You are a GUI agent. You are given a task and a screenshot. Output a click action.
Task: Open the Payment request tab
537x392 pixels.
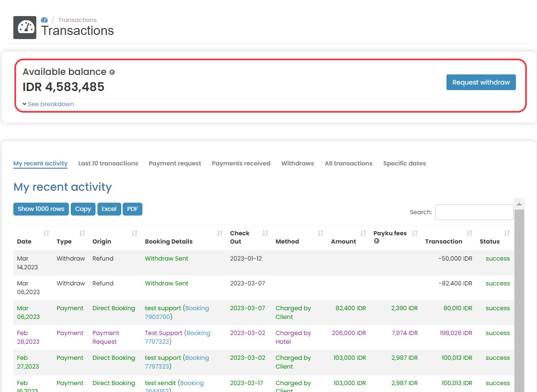coord(175,164)
